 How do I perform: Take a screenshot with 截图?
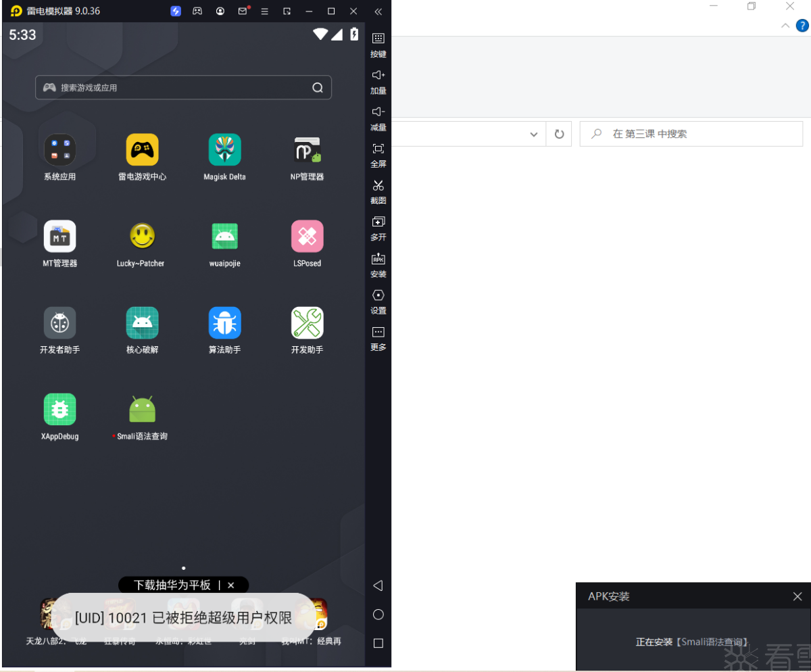pos(378,191)
